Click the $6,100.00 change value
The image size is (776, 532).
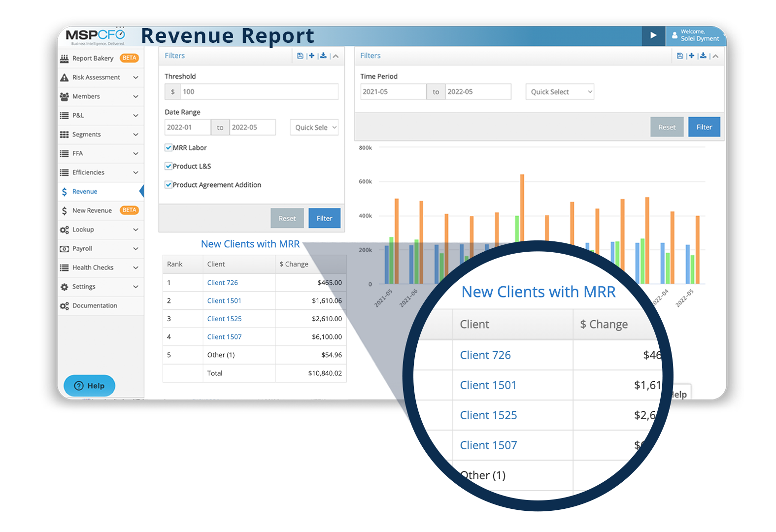[x=327, y=337]
